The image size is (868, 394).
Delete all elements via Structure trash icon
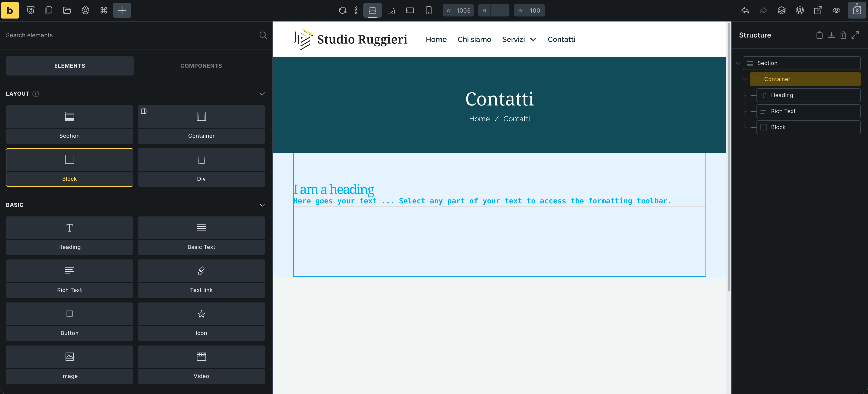[x=843, y=35]
